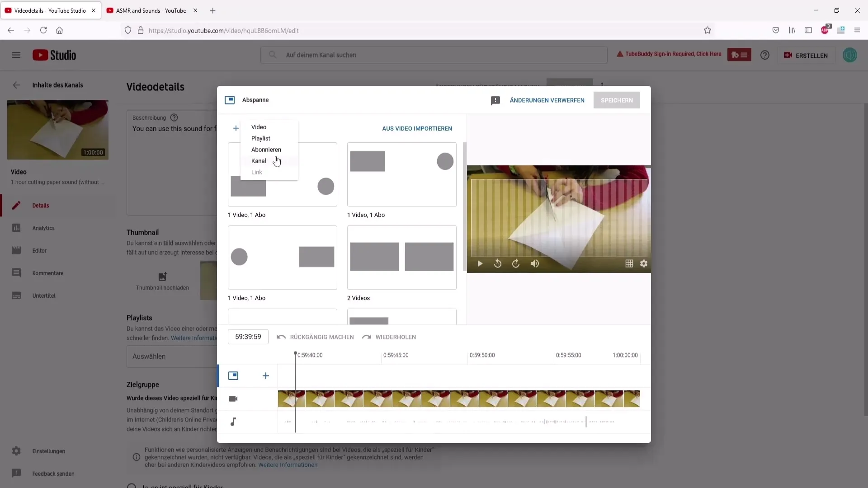
Task: Toggle the grid overlay in preview
Action: click(x=629, y=264)
